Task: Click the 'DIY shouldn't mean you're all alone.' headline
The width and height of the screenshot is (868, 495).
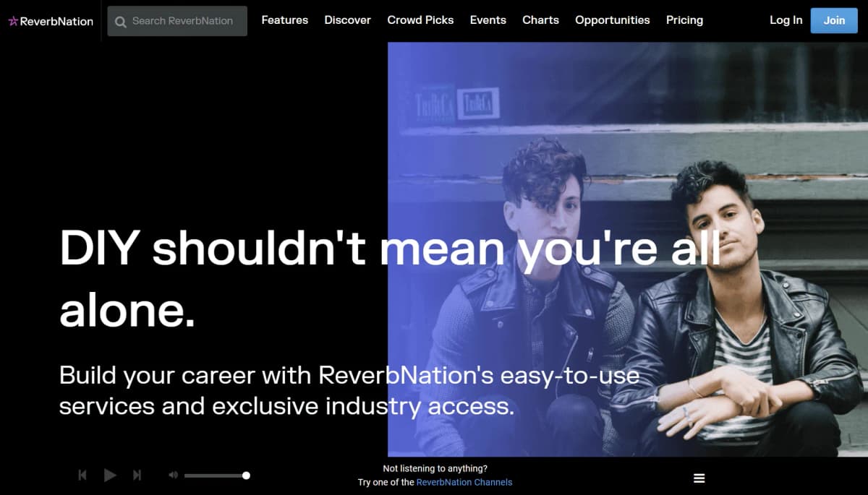Action: pos(391,279)
